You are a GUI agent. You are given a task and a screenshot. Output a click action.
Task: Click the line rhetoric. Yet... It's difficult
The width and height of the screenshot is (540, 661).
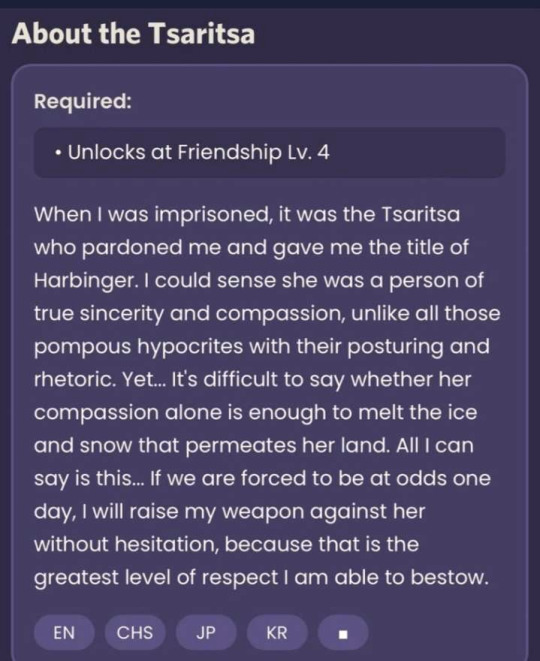pos(252,380)
